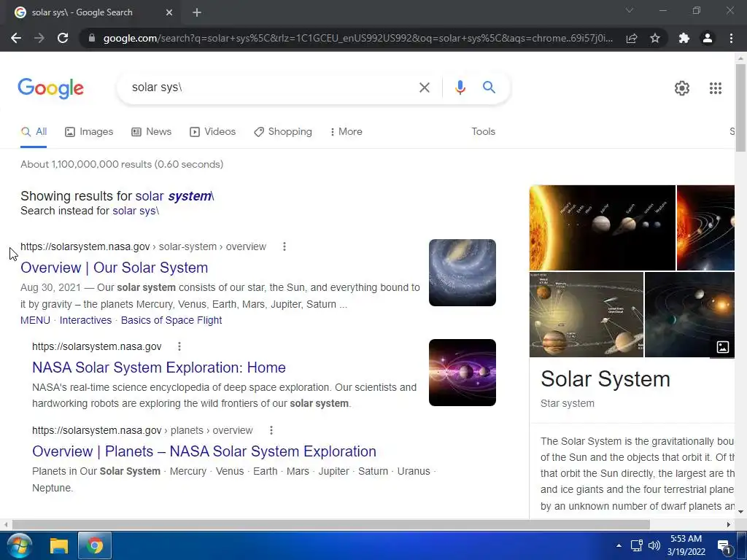Viewport: 747px width, 560px height.
Task: Show hidden system tray icons
Action: coord(619,545)
